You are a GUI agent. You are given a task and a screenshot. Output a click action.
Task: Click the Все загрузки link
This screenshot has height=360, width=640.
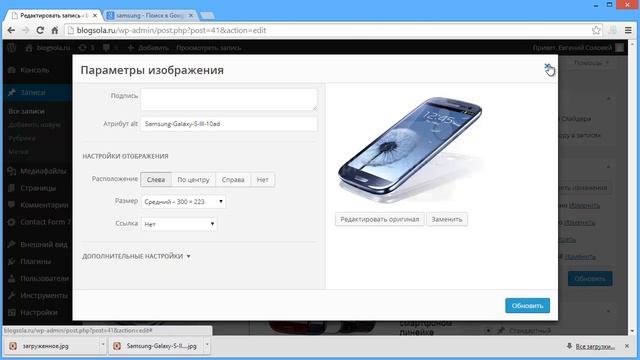point(595,347)
